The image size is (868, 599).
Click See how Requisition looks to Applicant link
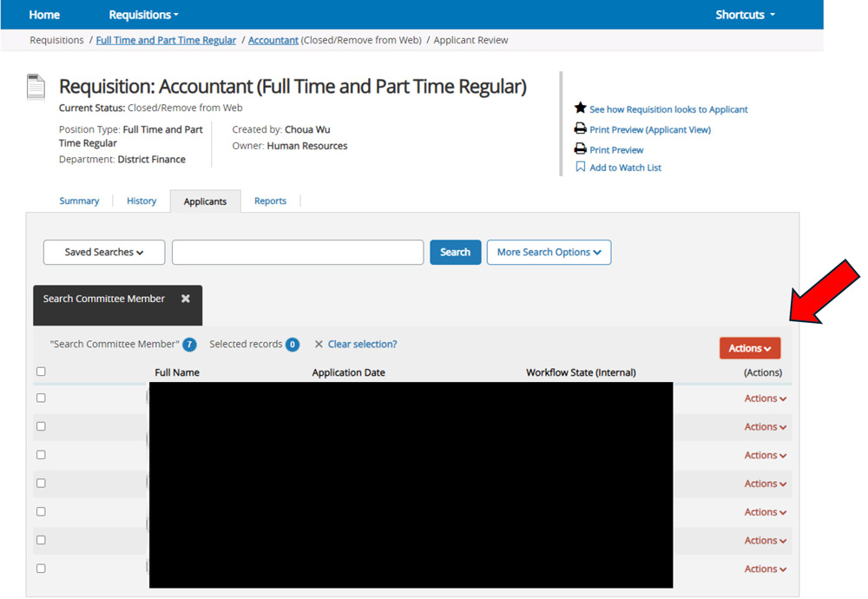(668, 109)
